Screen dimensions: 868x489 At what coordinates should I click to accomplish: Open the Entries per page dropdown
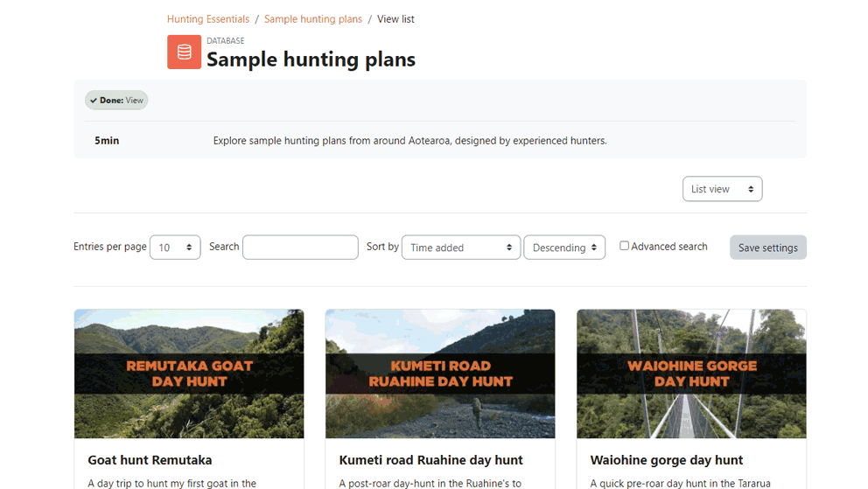click(175, 248)
